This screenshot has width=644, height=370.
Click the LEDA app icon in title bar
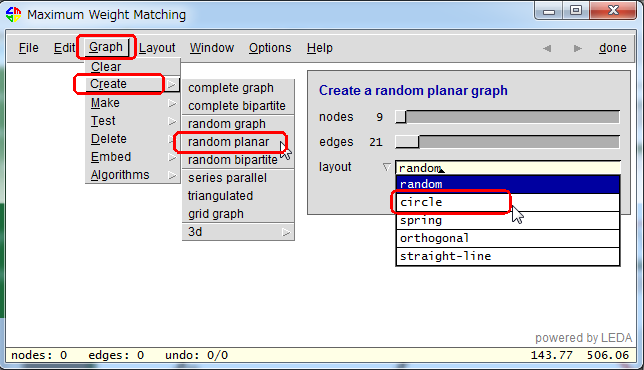(14, 14)
